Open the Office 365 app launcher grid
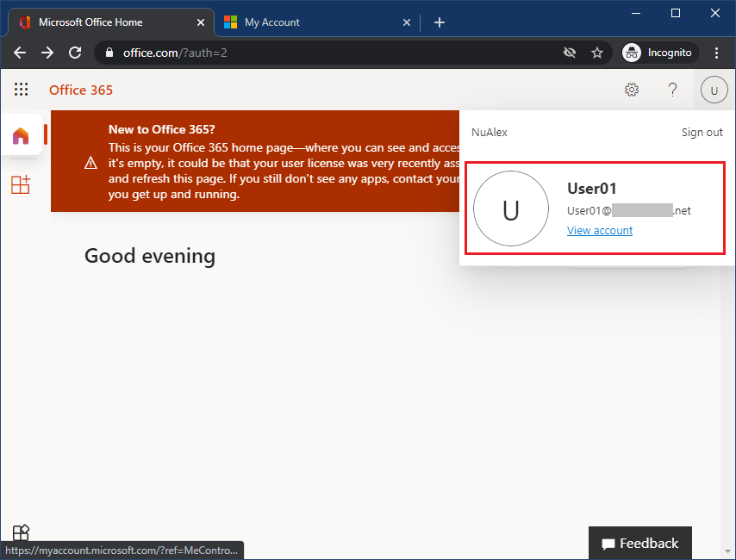Viewport: 736px width, 560px height. pyautogui.click(x=22, y=90)
